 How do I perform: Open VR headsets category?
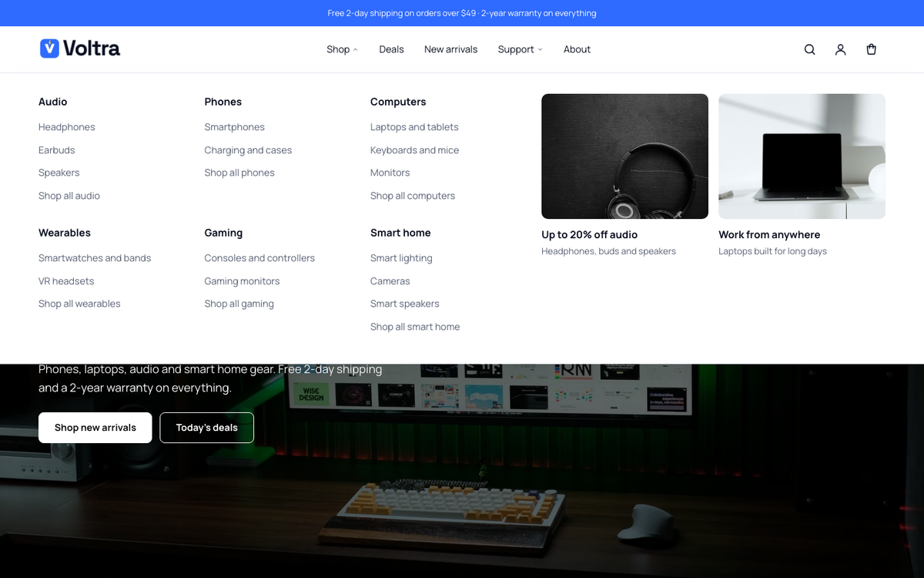pos(66,281)
